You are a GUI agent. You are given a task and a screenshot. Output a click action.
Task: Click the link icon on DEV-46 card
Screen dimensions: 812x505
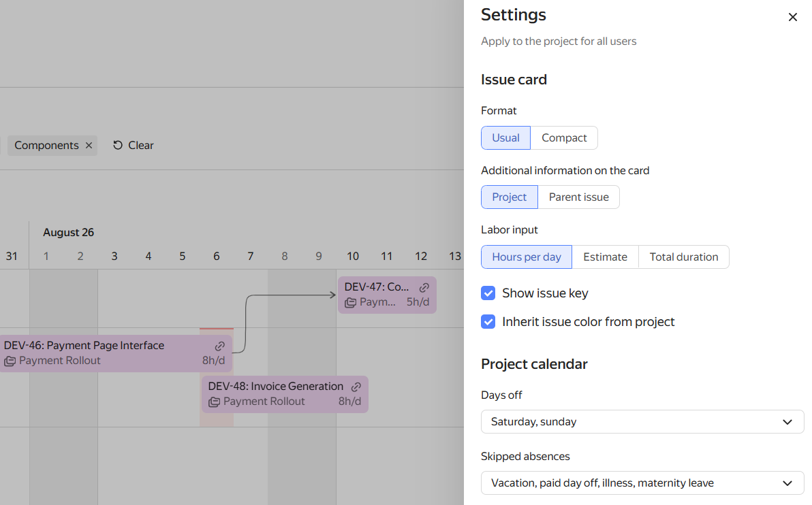coord(219,346)
